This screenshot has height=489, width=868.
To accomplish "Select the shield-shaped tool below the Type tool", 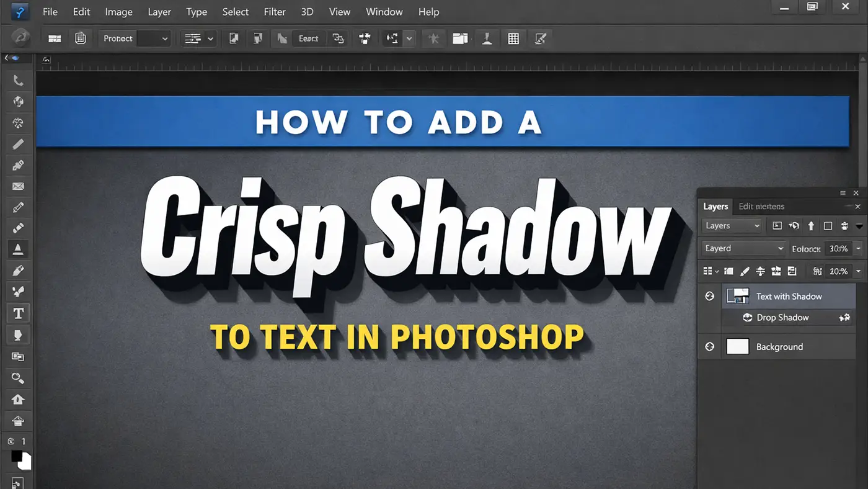I will tap(18, 335).
